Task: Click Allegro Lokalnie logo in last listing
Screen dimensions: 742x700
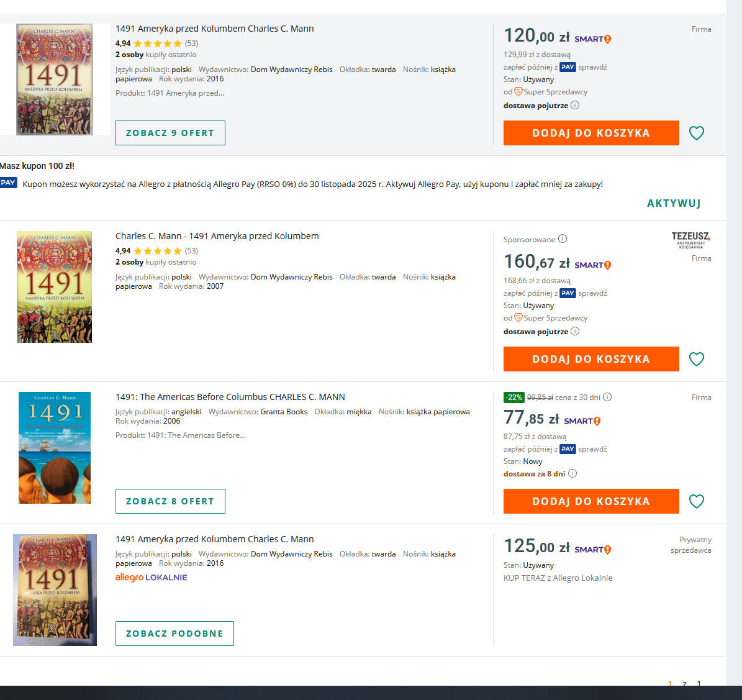Action: [x=151, y=578]
